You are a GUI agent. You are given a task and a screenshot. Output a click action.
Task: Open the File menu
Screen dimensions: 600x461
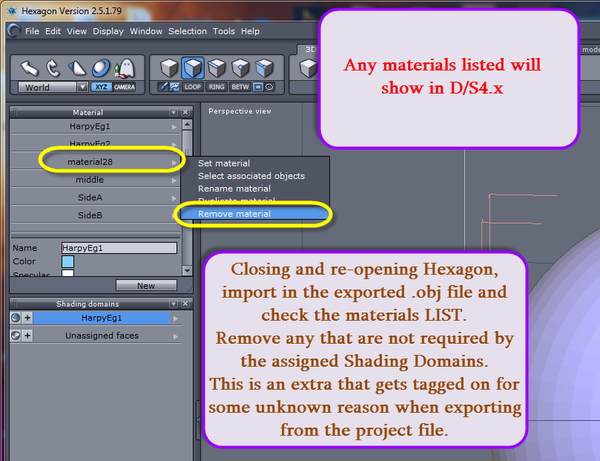coord(32,31)
